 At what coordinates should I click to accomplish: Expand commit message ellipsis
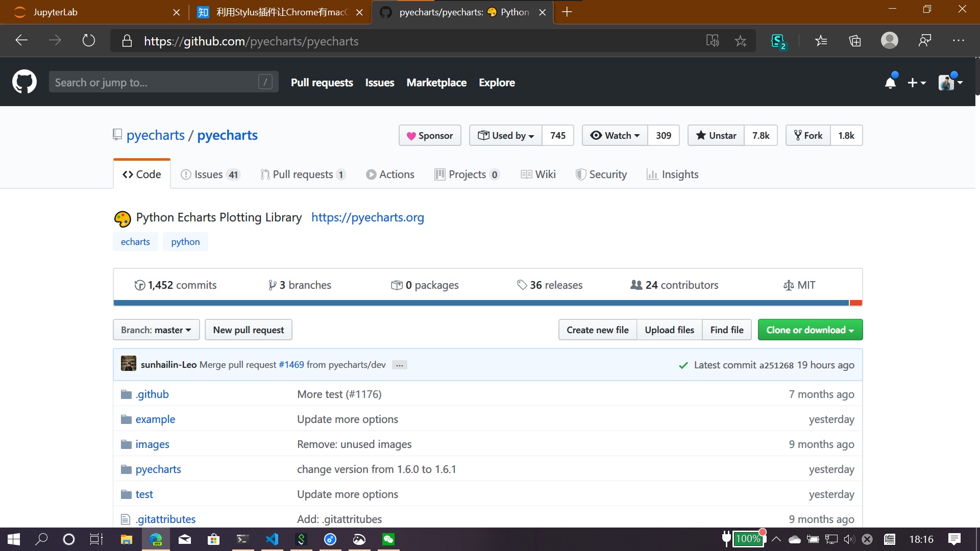coord(400,365)
